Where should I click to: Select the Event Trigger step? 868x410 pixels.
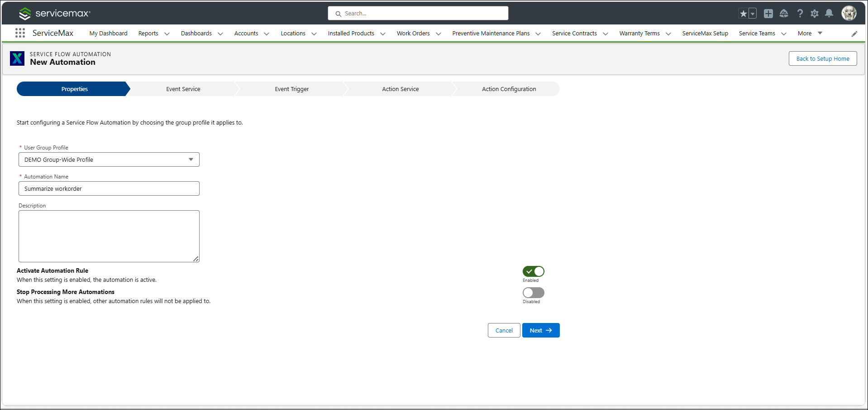pos(292,89)
